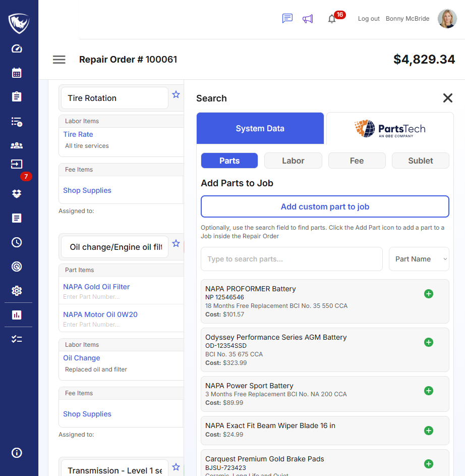This screenshot has width=465, height=476.
Task: Open the dashboard speedometer icon
Action: pos(17,48)
